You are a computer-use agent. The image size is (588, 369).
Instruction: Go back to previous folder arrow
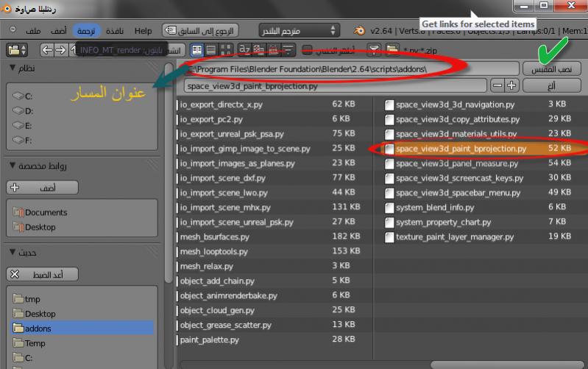click(x=47, y=50)
